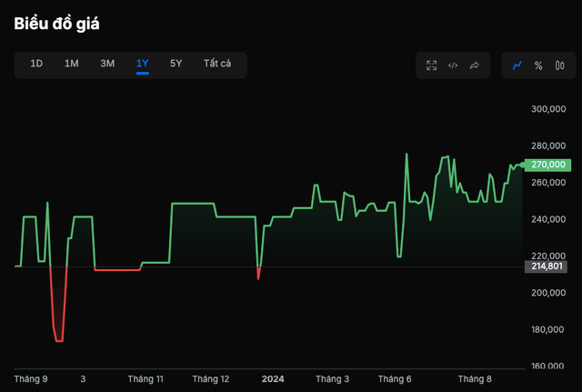Switch to candlestick chart view
Screen dimensions: 582x392
pyautogui.click(x=559, y=65)
